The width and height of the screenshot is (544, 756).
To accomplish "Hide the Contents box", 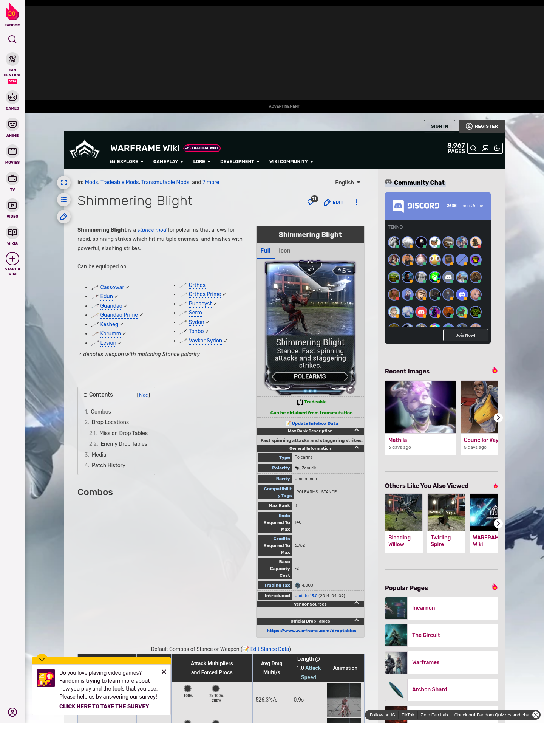I will pos(144,395).
